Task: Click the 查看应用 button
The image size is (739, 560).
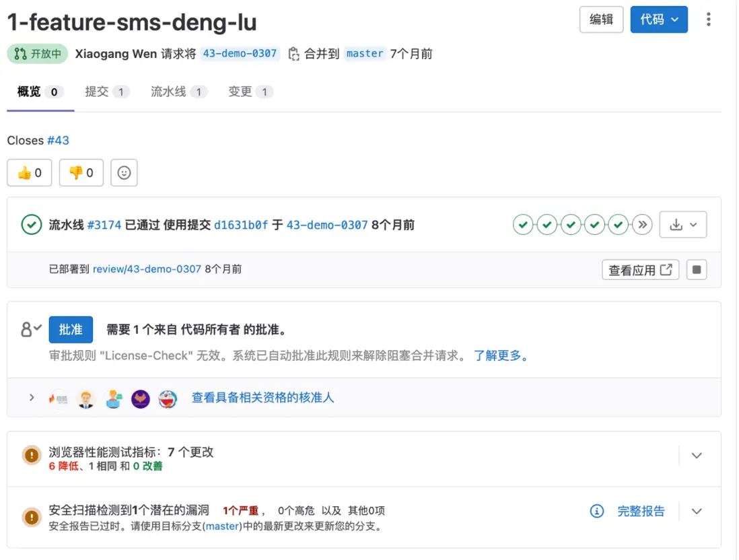Action: 640,270
